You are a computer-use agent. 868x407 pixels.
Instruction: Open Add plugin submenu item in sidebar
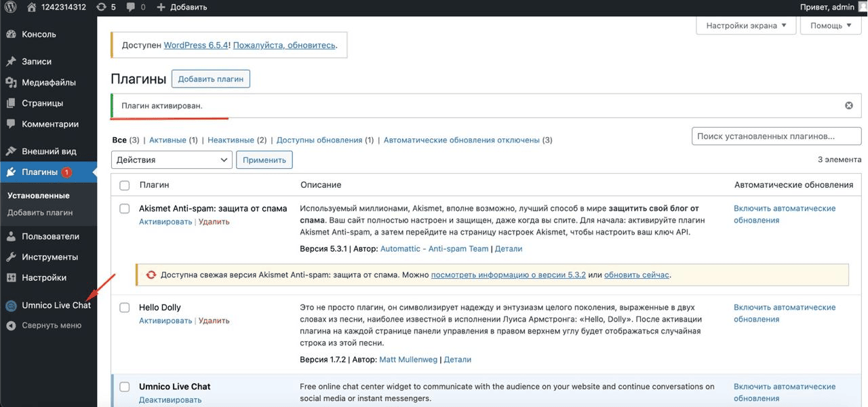click(x=40, y=213)
